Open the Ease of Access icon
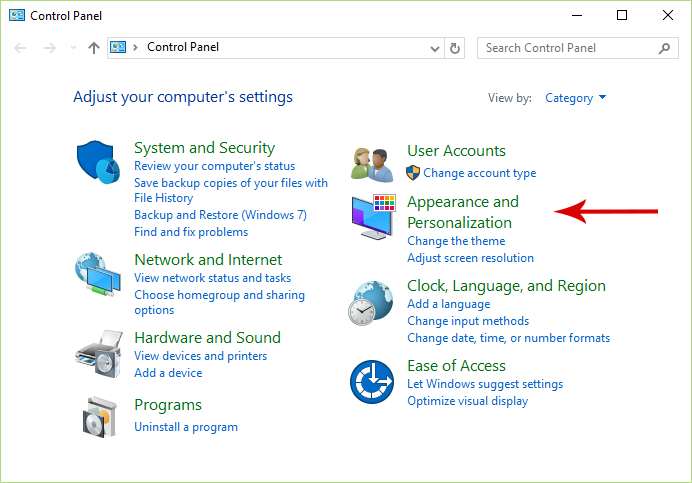 (372, 382)
